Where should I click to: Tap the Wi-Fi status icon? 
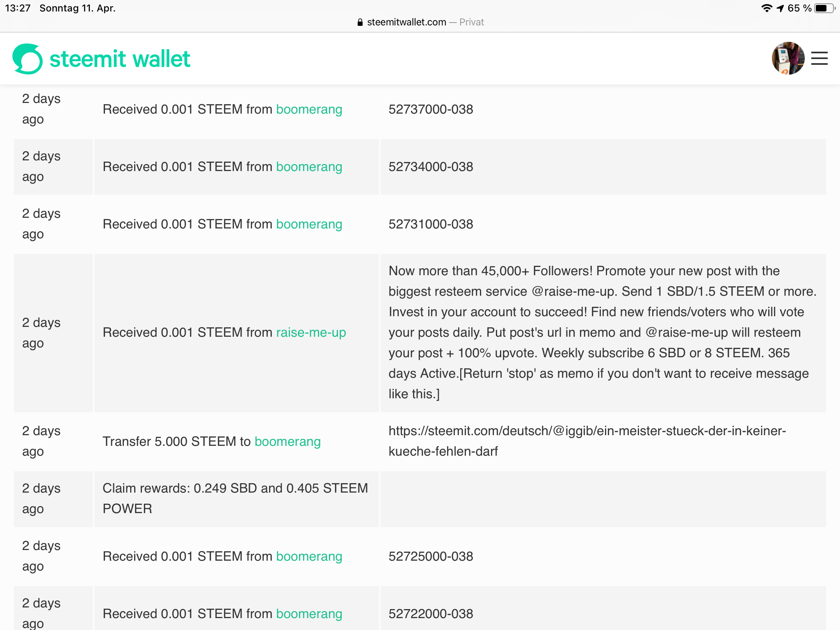(x=766, y=8)
